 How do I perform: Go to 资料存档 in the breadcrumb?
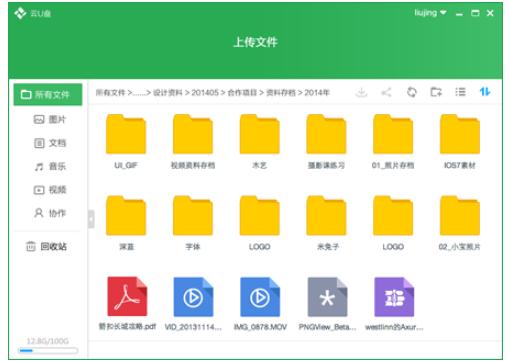(281, 92)
